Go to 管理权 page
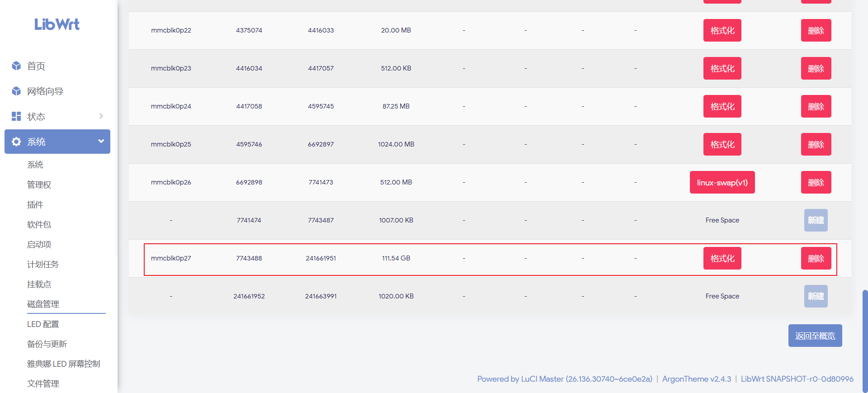868x393 pixels. pyautogui.click(x=39, y=185)
